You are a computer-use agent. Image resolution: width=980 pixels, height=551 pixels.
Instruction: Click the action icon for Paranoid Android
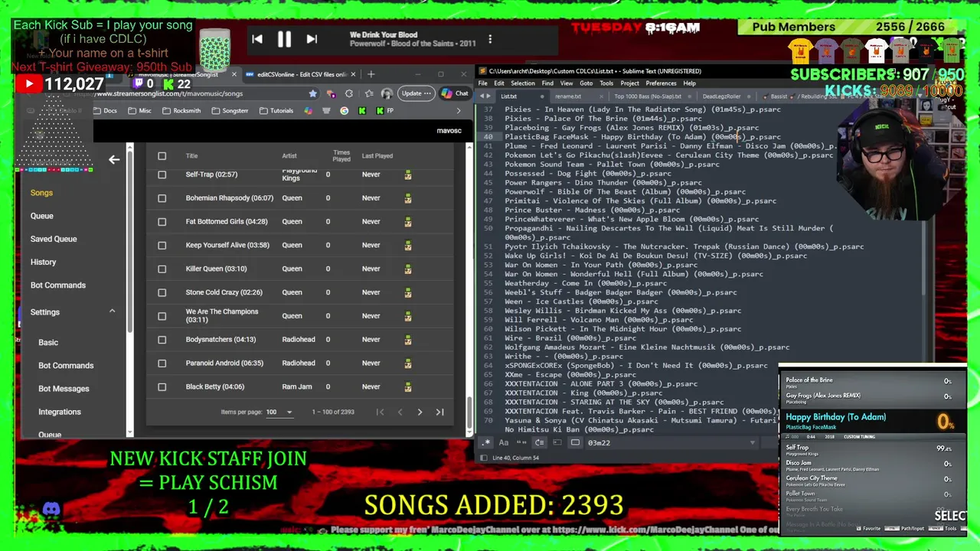[408, 363]
